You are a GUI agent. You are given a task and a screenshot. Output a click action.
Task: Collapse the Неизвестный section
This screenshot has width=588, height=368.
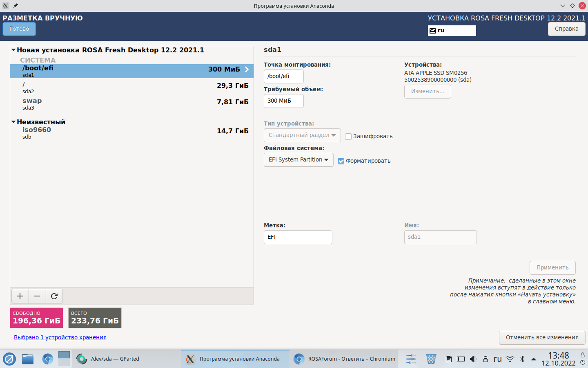(13, 122)
